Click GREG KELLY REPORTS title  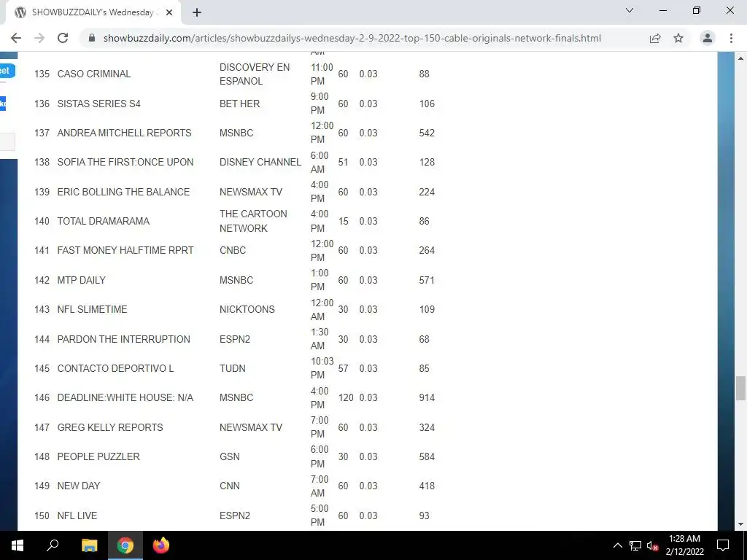(x=110, y=427)
